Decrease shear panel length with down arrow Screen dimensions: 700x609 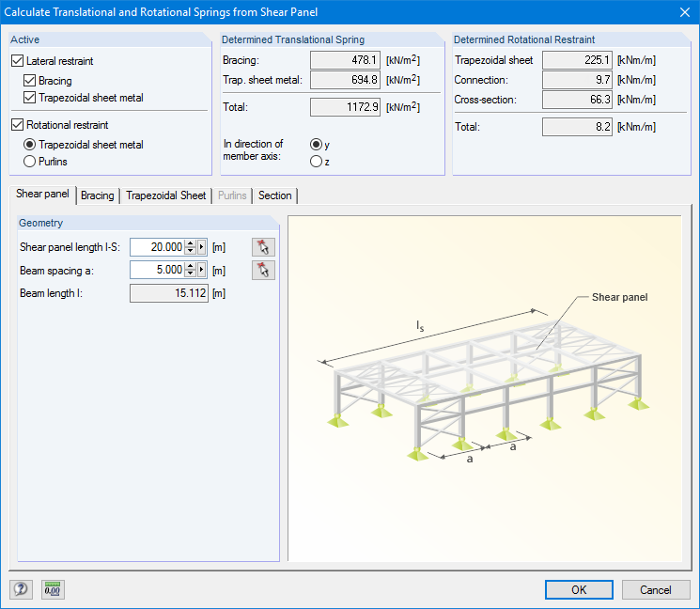191,251
